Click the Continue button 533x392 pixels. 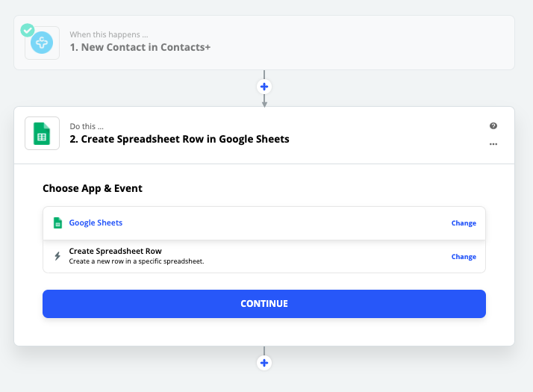[264, 304]
